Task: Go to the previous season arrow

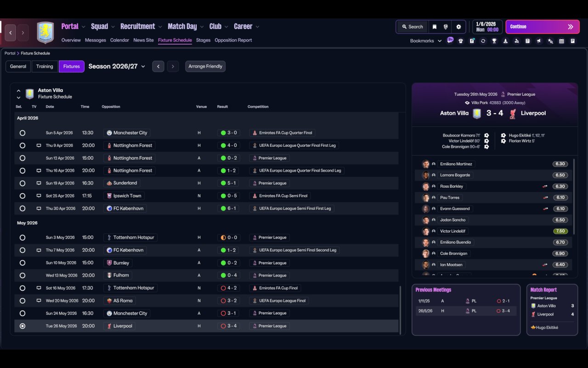Action: tap(158, 66)
